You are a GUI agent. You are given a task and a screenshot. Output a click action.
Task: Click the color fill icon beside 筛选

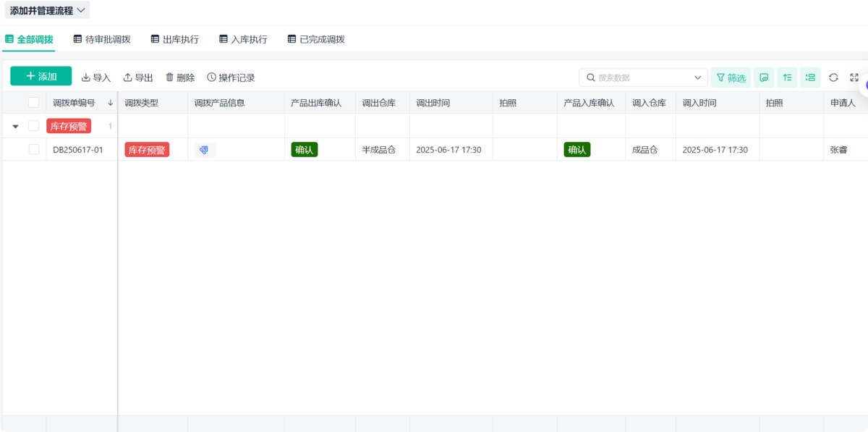pos(764,77)
